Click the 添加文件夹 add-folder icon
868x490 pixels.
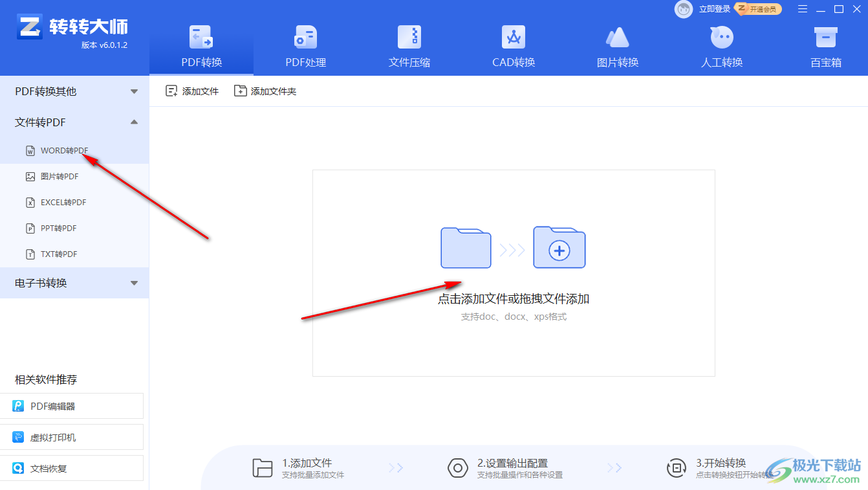[x=240, y=91]
